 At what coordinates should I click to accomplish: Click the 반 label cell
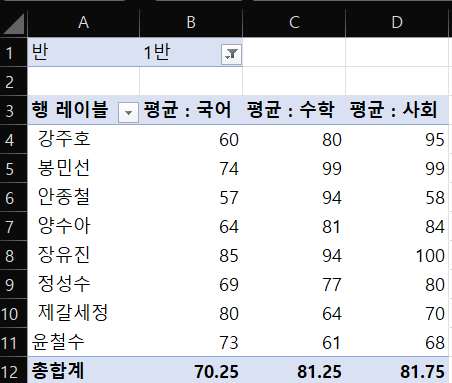(x=83, y=52)
